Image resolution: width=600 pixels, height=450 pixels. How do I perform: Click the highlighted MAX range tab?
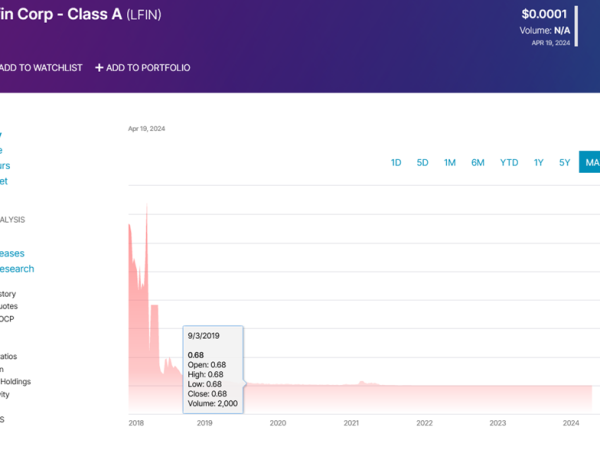(x=589, y=163)
